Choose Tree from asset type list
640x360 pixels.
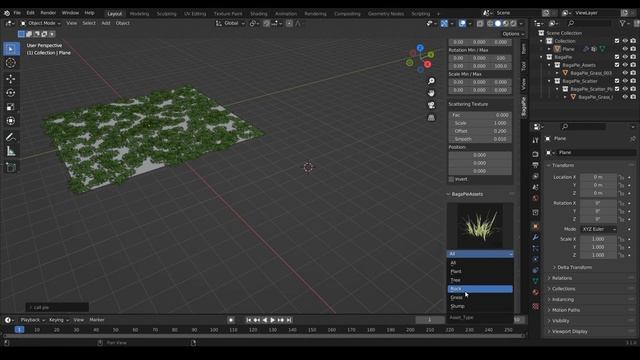point(480,280)
